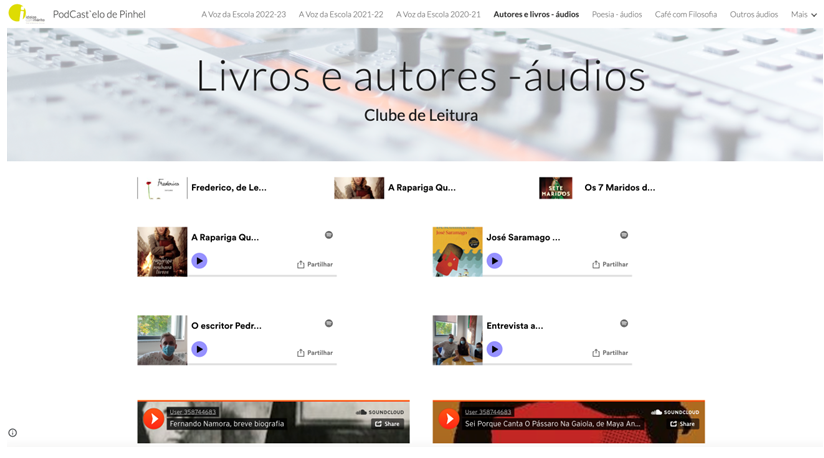Switch to 'Poesia - áudios' tab
Viewport: 824px width, 458px height.
616,15
